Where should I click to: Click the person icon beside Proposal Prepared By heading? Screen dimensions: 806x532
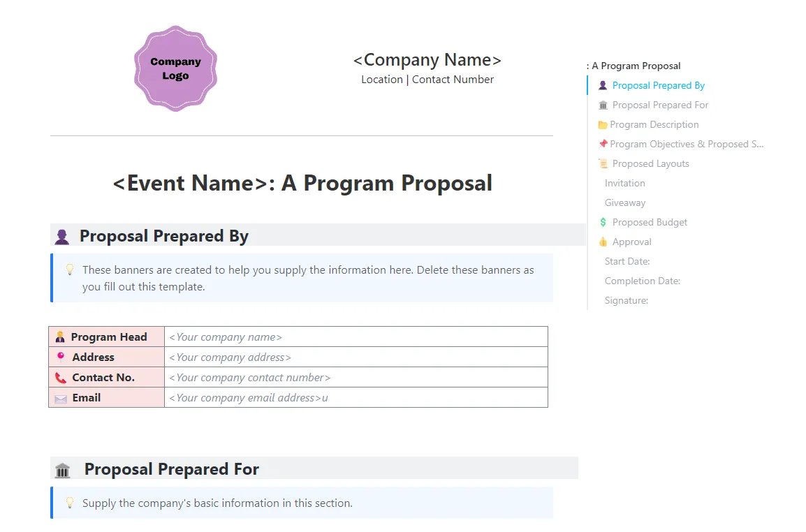[62, 237]
